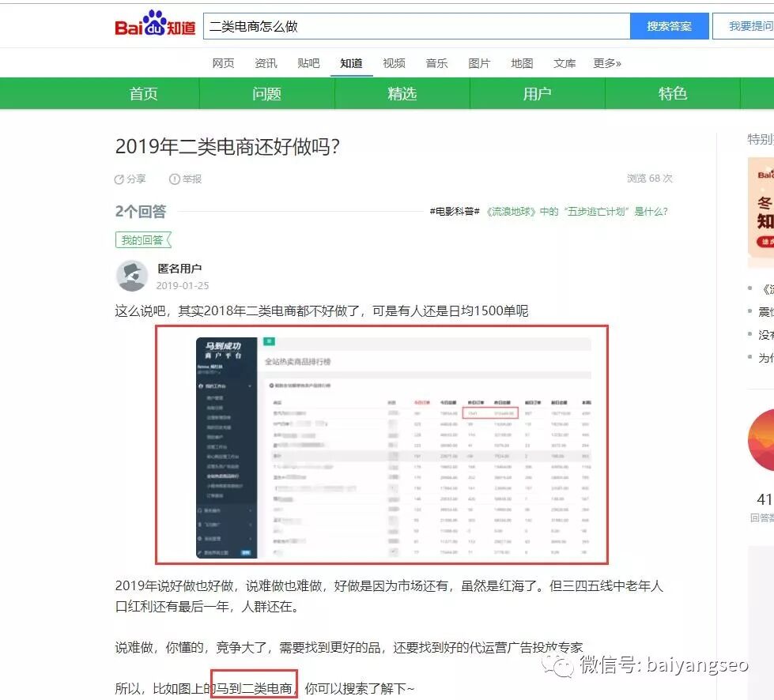Open the 贴吧 search tab
The width and height of the screenshot is (774, 700).
pos(308,63)
